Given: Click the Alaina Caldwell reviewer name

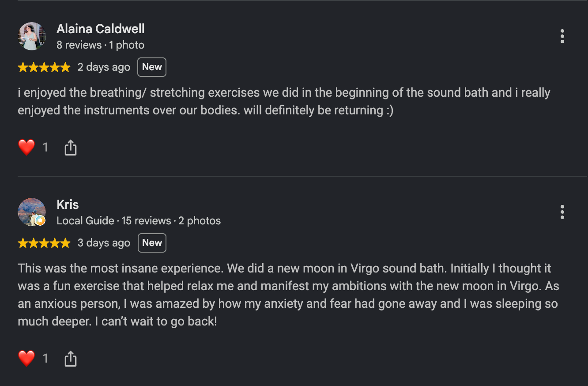Looking at the screenshot, I should coord(101,29).
